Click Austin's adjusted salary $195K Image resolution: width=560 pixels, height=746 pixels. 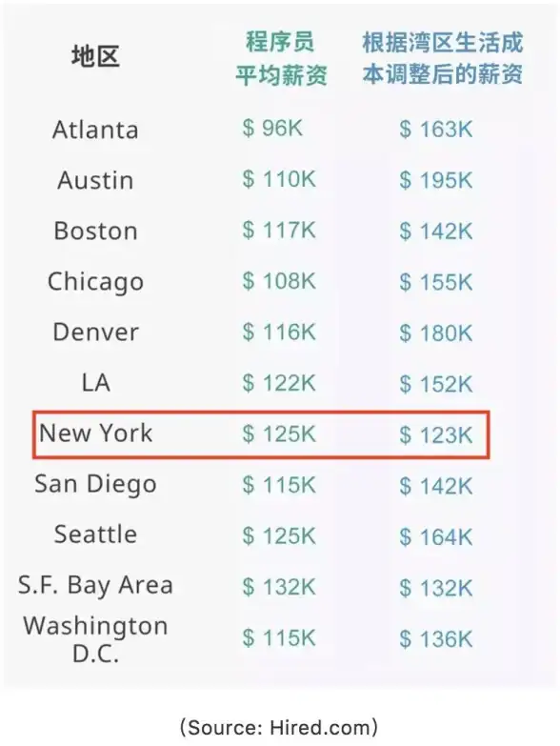click(436, 180)
